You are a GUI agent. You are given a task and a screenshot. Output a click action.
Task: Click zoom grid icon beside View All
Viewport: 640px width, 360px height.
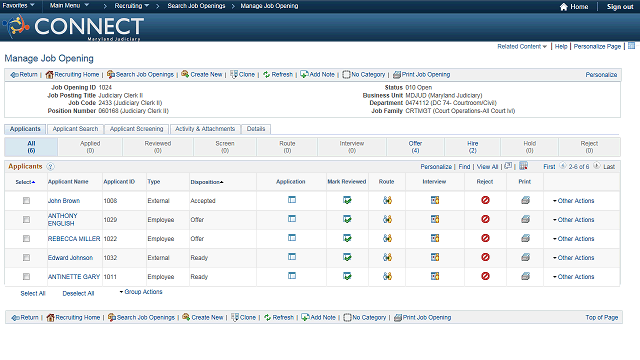pyautogui.click(x=508, y=166)
